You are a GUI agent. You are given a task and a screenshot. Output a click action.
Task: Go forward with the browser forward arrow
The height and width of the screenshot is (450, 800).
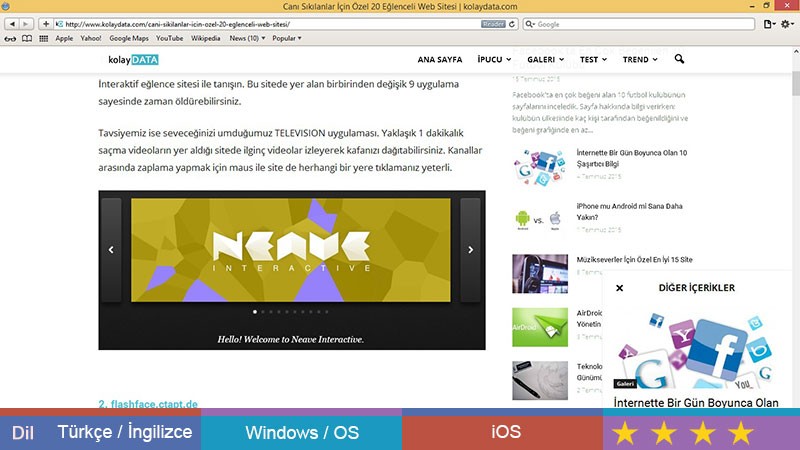26,24
